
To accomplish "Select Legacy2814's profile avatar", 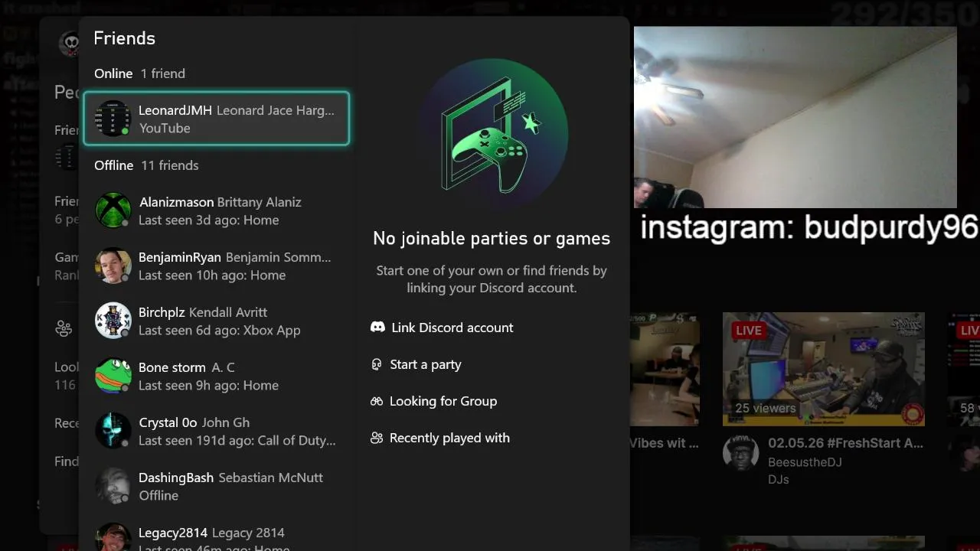I will [113, 537].
